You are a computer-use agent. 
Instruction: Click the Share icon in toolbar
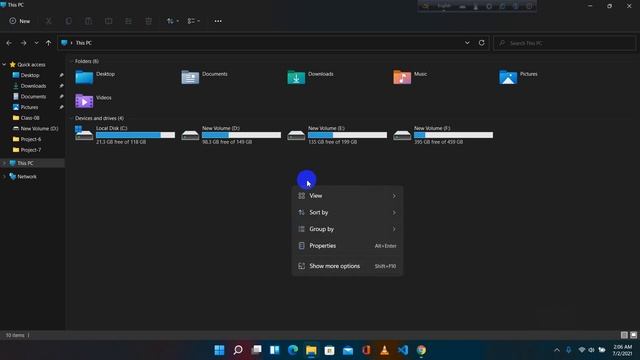128,21
